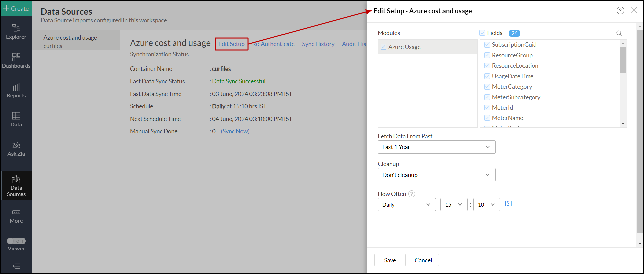Click the Sync Now link
644x274 pixels.
235,131
